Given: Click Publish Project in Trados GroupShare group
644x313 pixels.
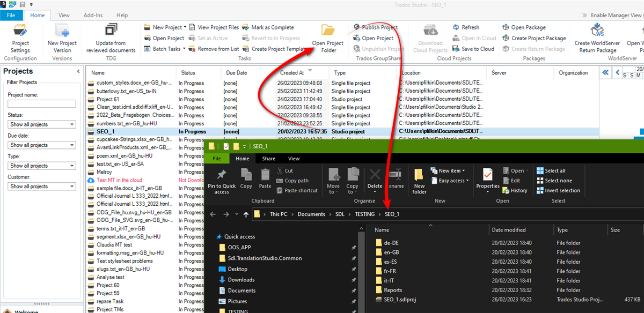Looking at the screenshot, I should (x=375, y=27).
